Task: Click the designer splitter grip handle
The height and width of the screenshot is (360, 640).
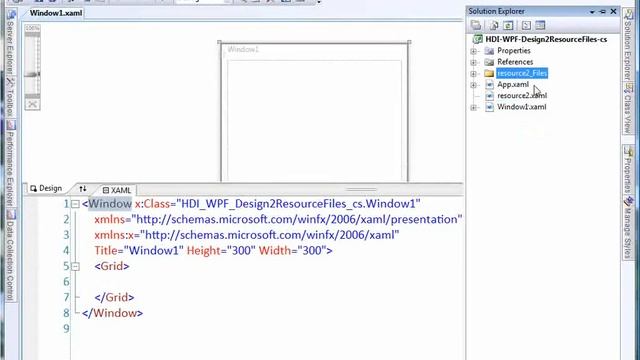Action: [x=361, y=189]
